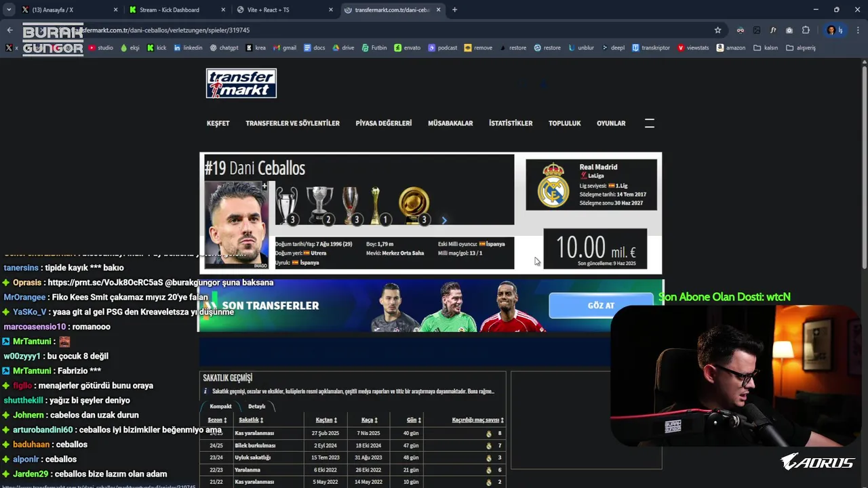The height and width of the screenshot is (488, 868).
Task: Open the İSTATİSTİKLER menu
Action: [511, 123]
